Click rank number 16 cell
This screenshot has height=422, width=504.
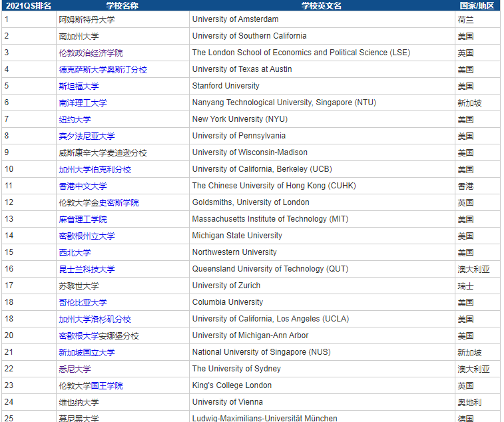[x=29, y=269]
